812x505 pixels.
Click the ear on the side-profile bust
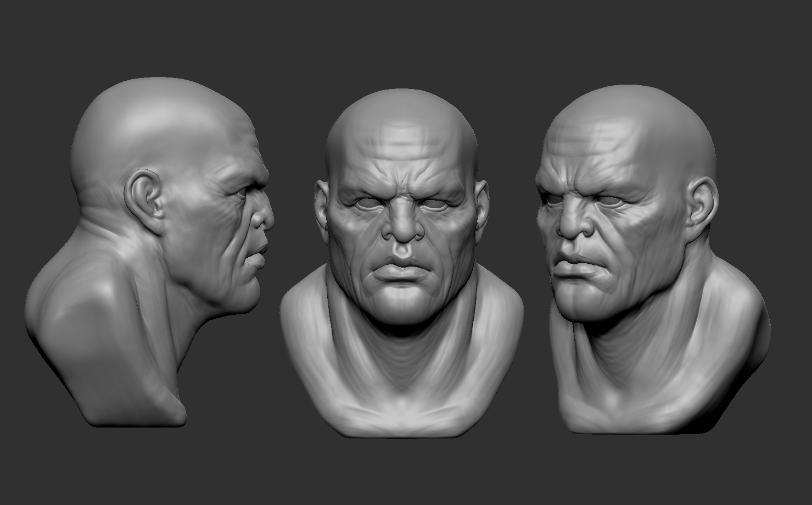tap(144, 201)
